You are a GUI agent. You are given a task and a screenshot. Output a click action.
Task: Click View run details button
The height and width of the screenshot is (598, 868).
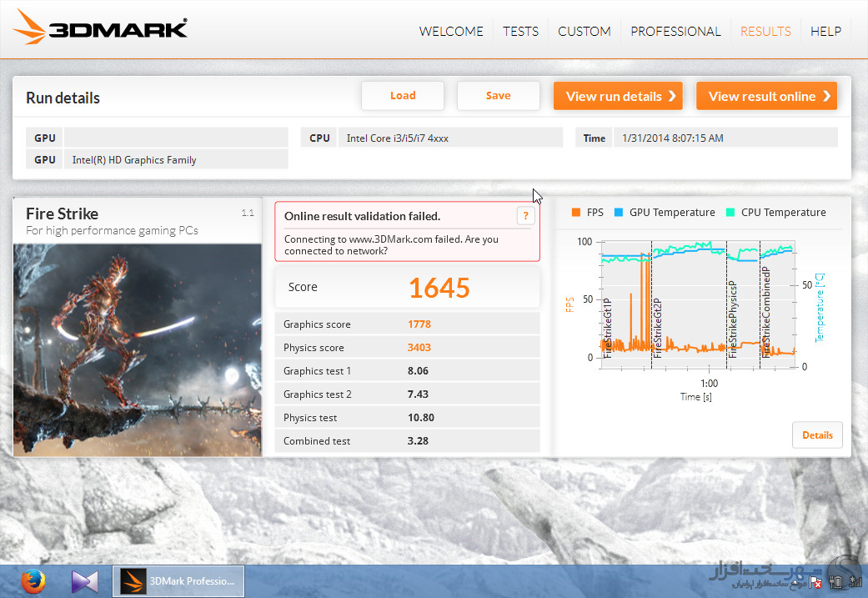(618, 96)
